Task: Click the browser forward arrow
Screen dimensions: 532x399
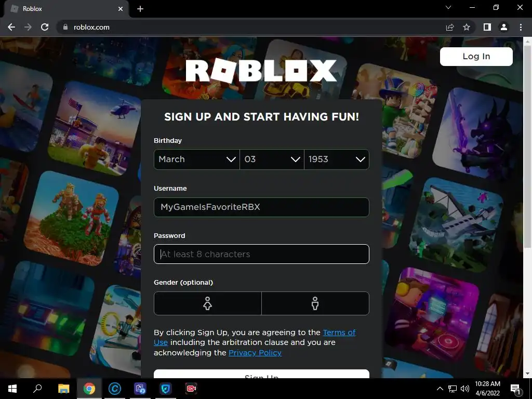Action: (x=28, y=27)
